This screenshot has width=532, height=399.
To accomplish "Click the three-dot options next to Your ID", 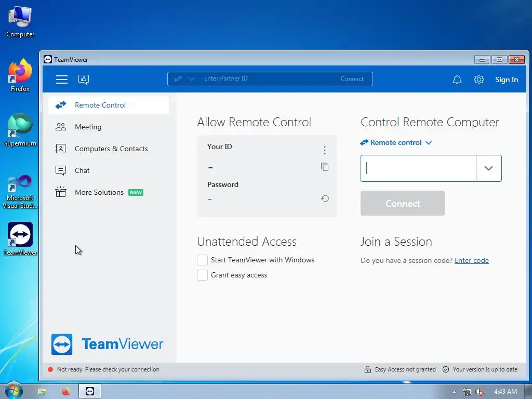I will 325,150.
